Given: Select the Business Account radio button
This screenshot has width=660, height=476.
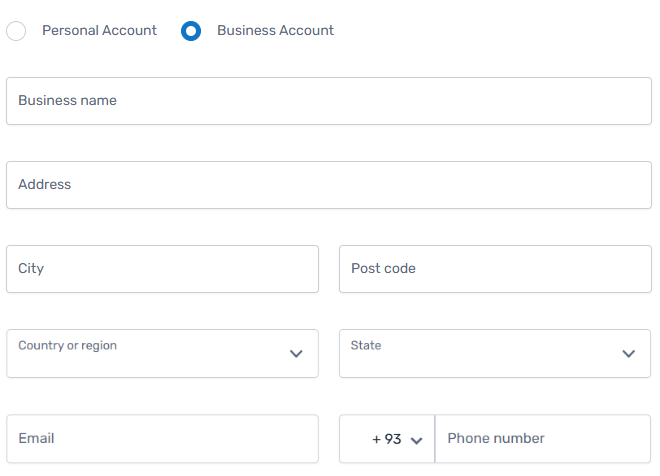Looking at the screenshot, I should point(191,31).
